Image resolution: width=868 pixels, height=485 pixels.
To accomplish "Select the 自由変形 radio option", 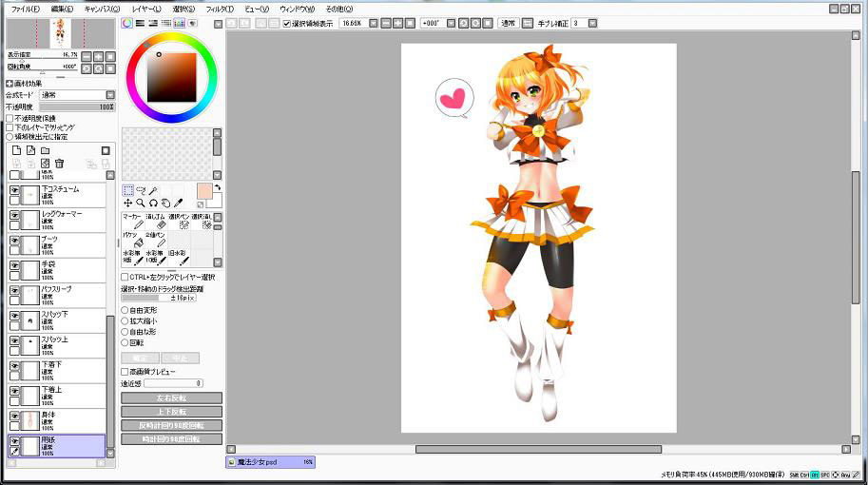I will pos(125,310).
